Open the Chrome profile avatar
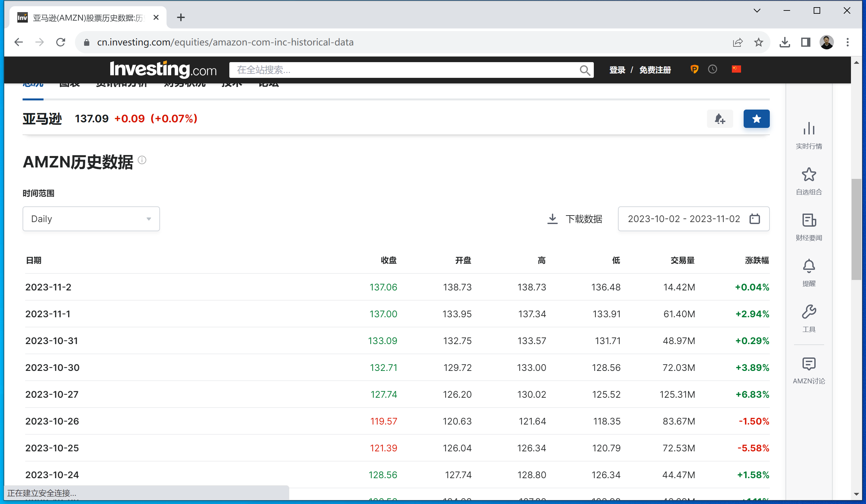 click(x=826, y=42)
